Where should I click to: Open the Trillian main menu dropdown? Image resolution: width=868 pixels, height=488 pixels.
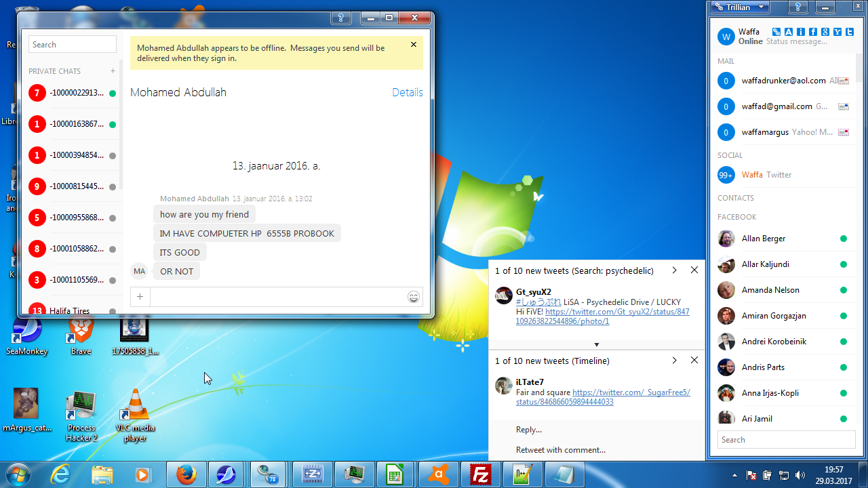[x=740, y=7]
